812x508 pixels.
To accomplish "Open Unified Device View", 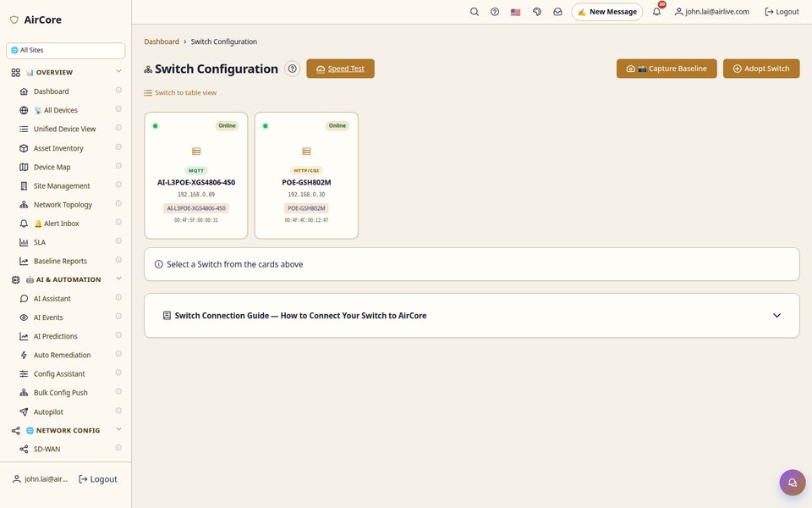I will point(65,129).
